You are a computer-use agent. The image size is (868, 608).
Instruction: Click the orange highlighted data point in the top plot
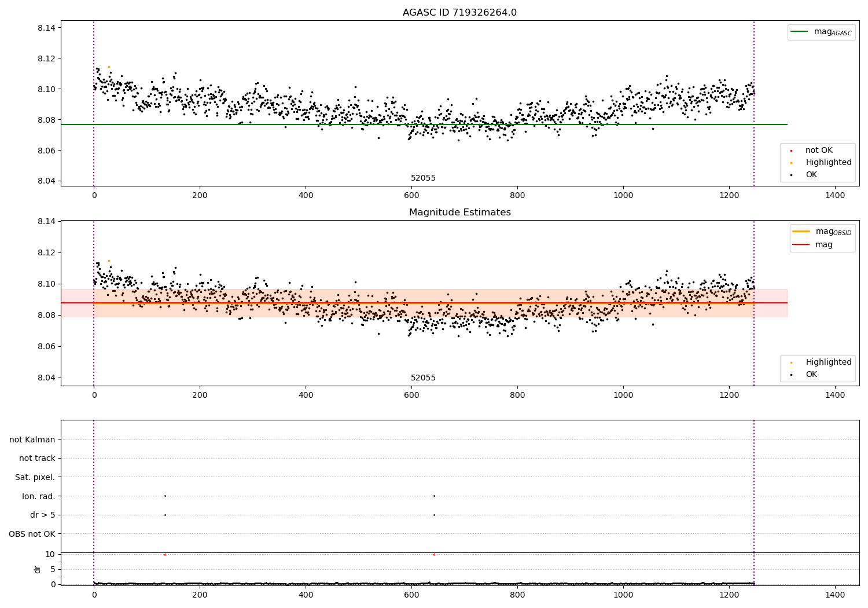pos(109,67)
